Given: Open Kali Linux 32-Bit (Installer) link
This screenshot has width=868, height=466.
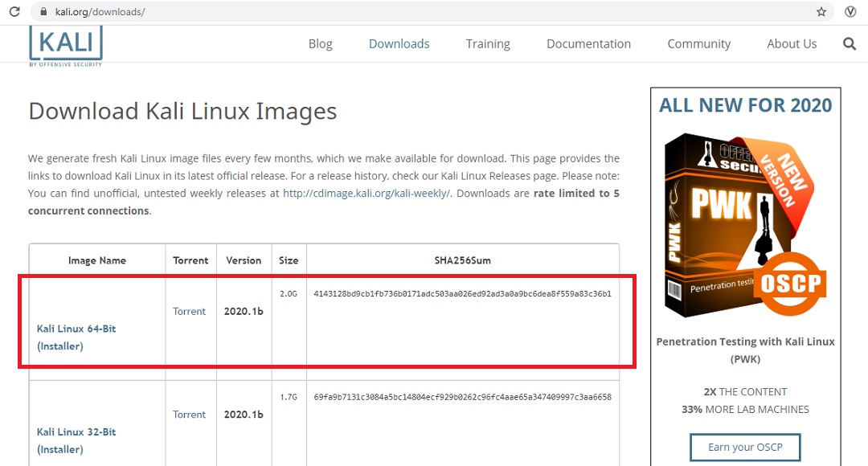Looking at the screenshot, I should (76, 440).
